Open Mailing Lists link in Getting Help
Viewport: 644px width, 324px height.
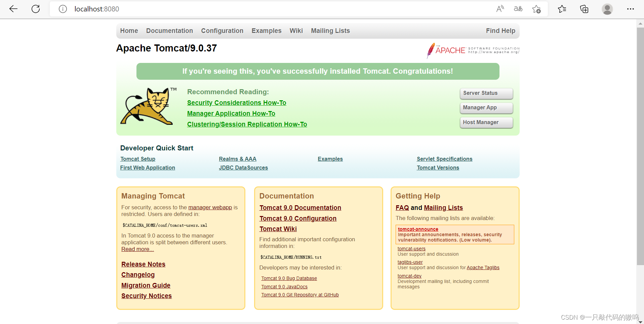click(x=443, y=208)
